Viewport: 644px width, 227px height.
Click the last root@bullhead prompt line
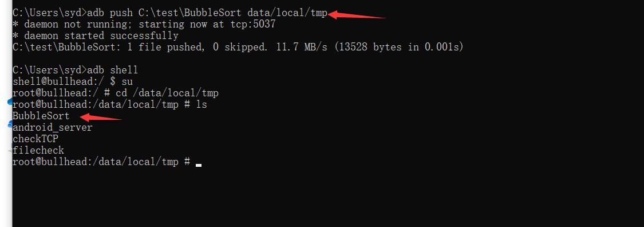(x=101, y=162)
